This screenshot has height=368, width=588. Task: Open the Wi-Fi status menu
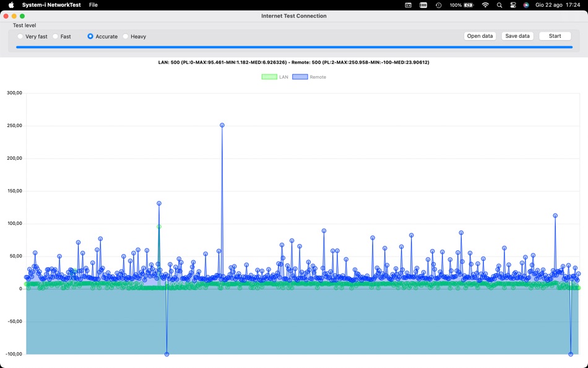pos(485,6)
